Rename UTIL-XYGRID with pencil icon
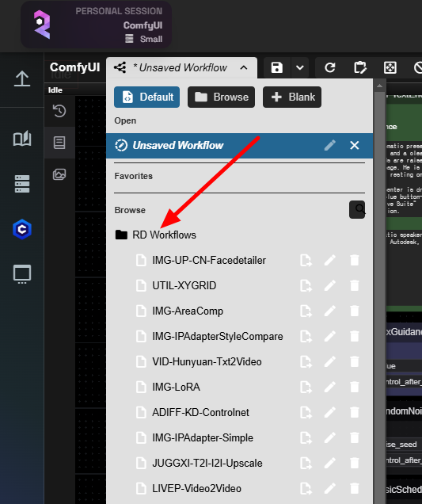 (x=330, y=285)
